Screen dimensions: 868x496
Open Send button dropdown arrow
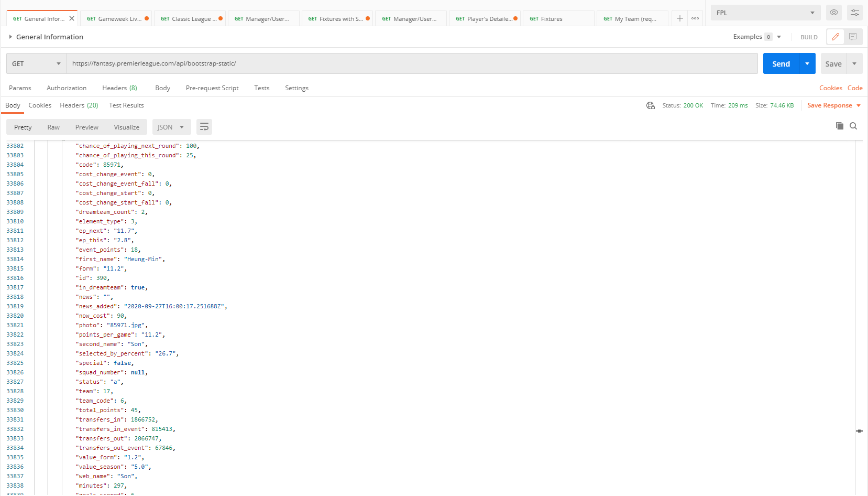tap(807, 63)
